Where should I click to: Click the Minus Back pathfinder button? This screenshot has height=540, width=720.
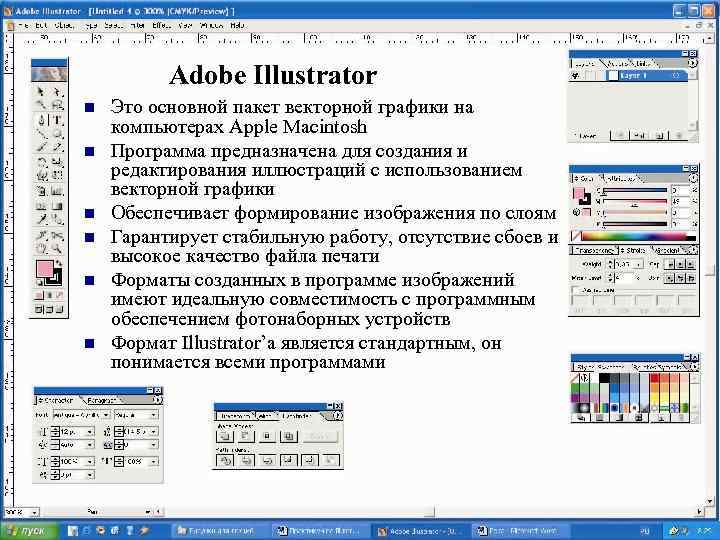pyautogui.click(x=331, y=460)
